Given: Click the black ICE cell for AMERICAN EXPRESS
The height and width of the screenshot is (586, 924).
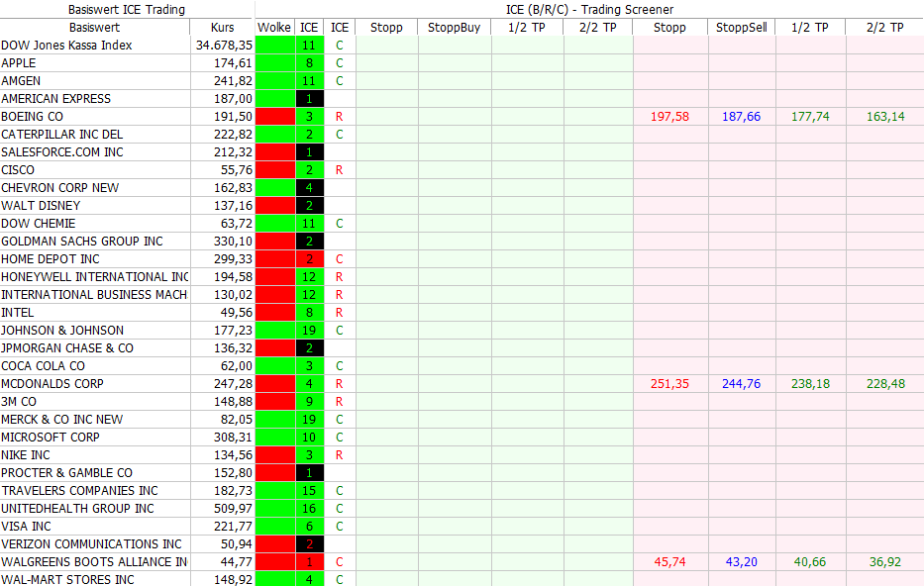Looking at the screenshot, I should 309,99.
